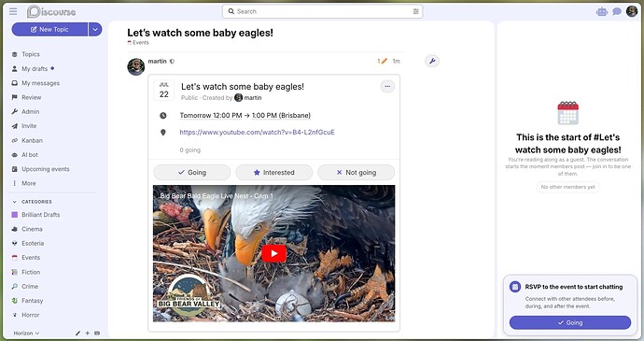Open Kanban in the sidebar
644x341 pixels.
tap(32, 140)
